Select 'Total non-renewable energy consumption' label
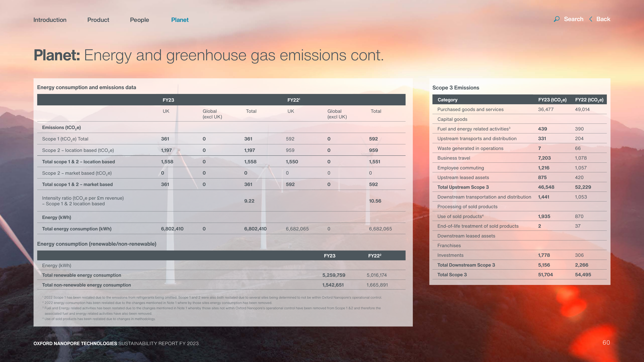This screenshot has width=644, height=362. pyautogui.click(x=86, y=285)
